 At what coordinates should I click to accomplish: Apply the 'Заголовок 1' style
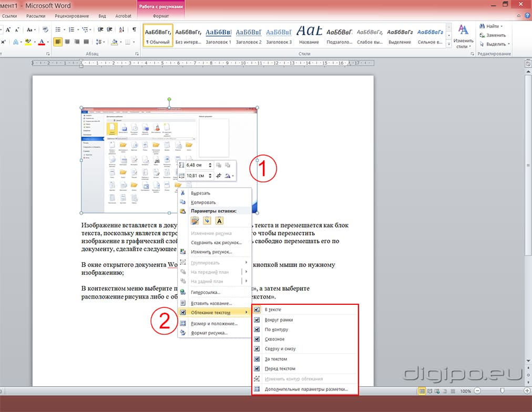(x=218, y=36)
